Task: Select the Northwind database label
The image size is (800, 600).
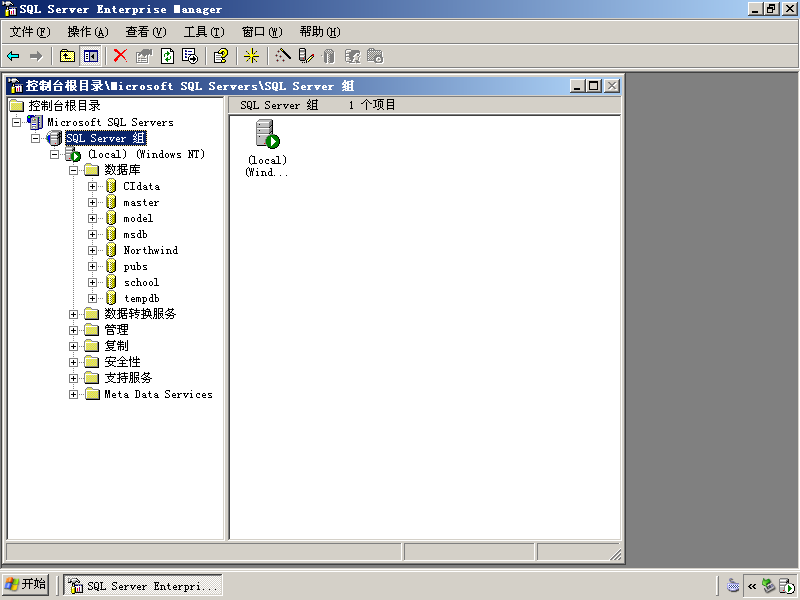Action: pyautogui.click(x=151, y=251)
